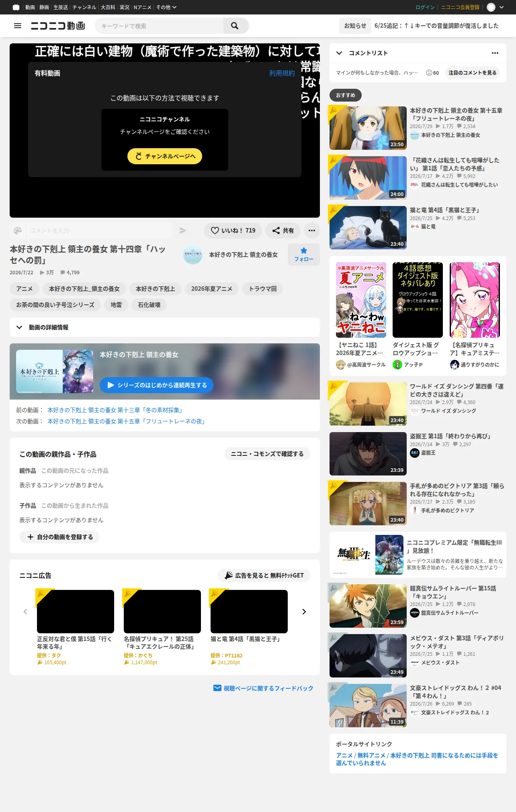This screenshot has width=516, height=812.
Task: Open comment list ellipsis options
Action: coord(495,53)
